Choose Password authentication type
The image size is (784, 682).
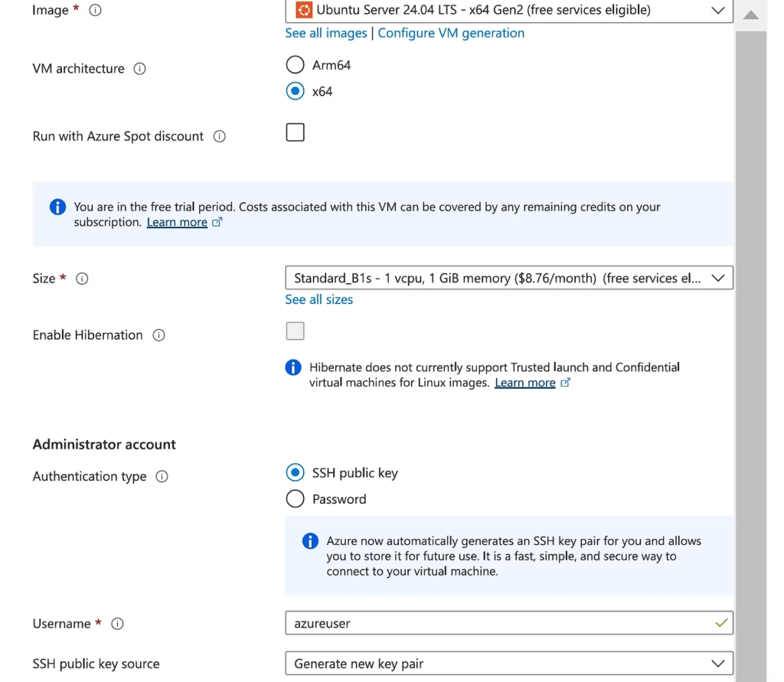tap(295, 498)
